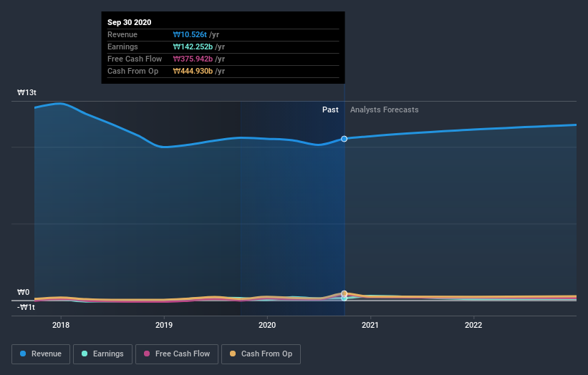Click the Sep 30 2020 tooltip date
This screenshot has height=375, width=588.
(130, 22)
